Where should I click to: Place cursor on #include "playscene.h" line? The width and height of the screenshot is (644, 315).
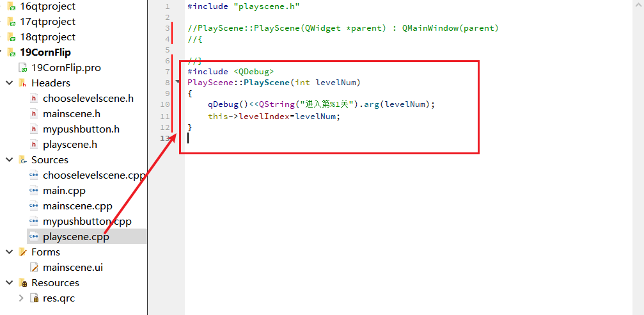(x=244, y=6)
